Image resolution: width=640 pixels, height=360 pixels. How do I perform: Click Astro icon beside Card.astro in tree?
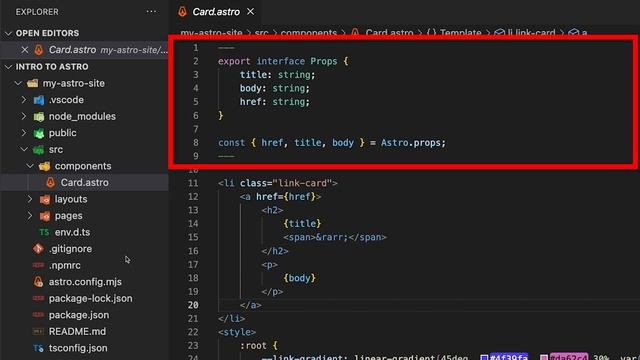pos(50,182)
